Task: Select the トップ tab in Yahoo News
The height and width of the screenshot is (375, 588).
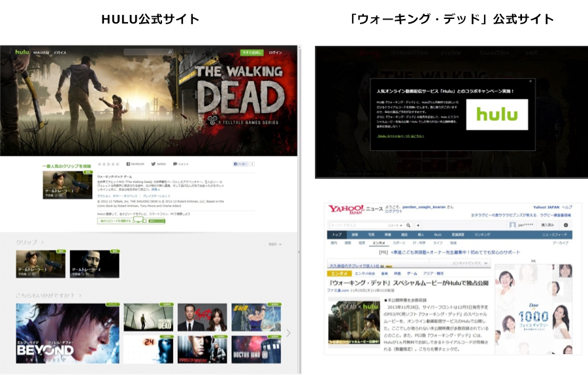Action: (x=336, y=235)
